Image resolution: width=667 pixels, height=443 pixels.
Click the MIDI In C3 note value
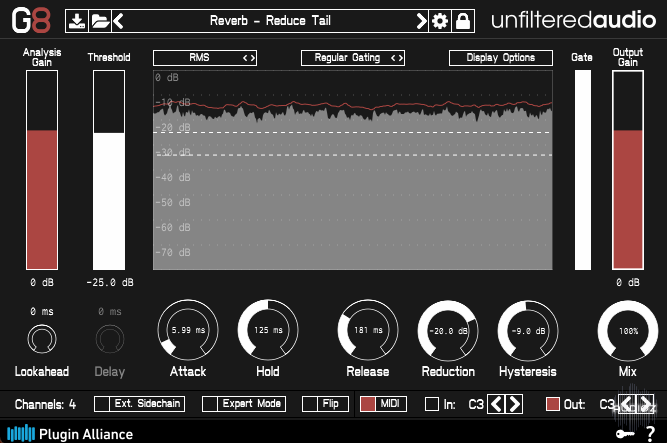coord(476,404)
